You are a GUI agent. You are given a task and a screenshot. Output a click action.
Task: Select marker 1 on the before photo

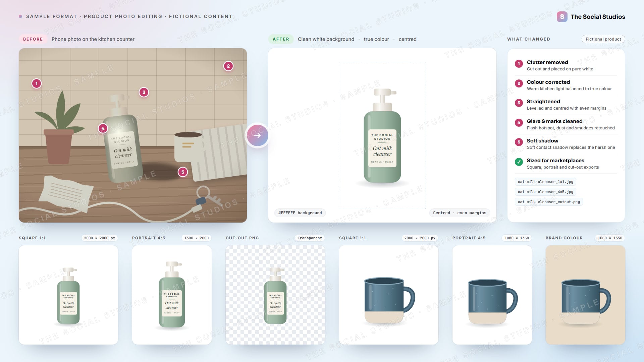tap(37, 83)
